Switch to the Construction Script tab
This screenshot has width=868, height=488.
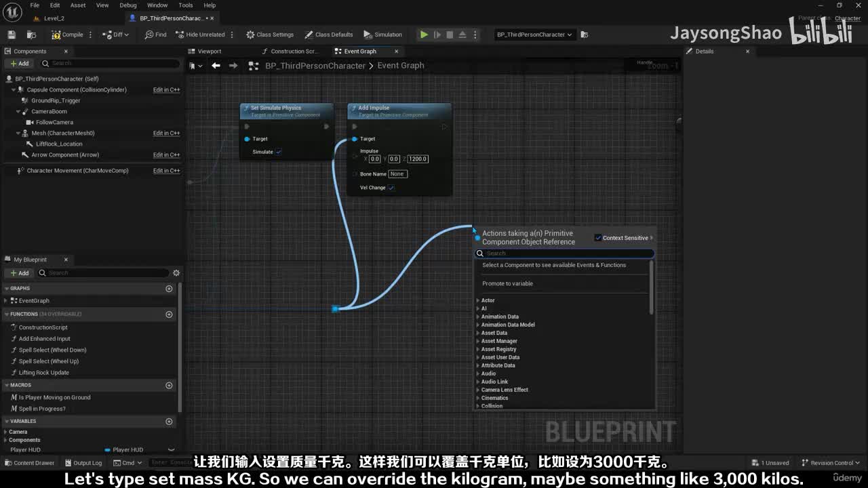tap(294, 52)
